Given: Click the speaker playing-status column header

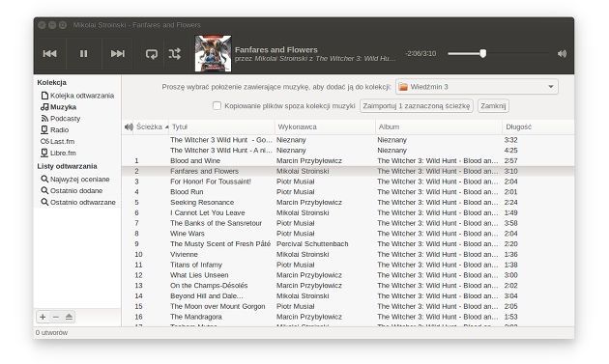Looking at the screenshot, I should point(129,126).
